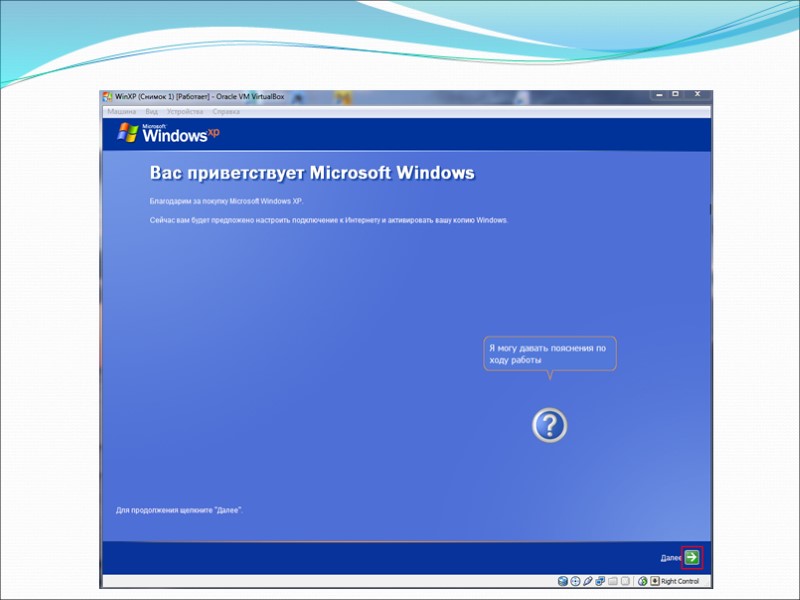Click the mouse integration status icon
Image resolution: width=800 pixels, height=600 pixels.
click(x=643, y=581)
